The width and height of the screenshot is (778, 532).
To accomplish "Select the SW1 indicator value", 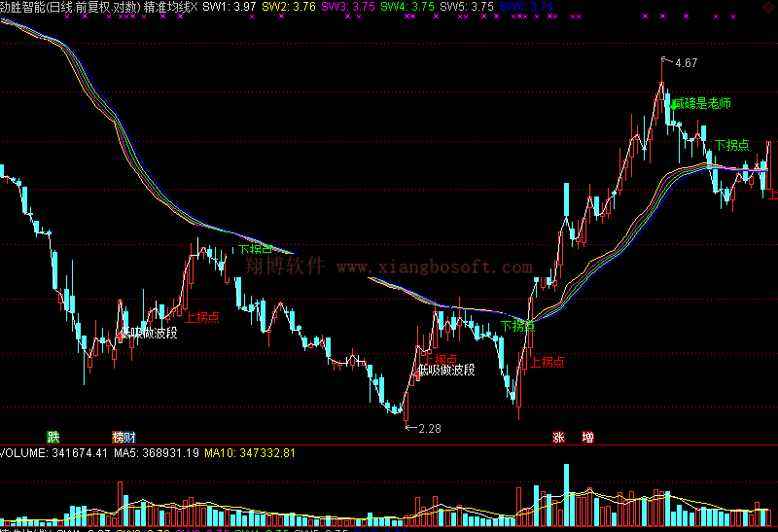I will point(230,7).
